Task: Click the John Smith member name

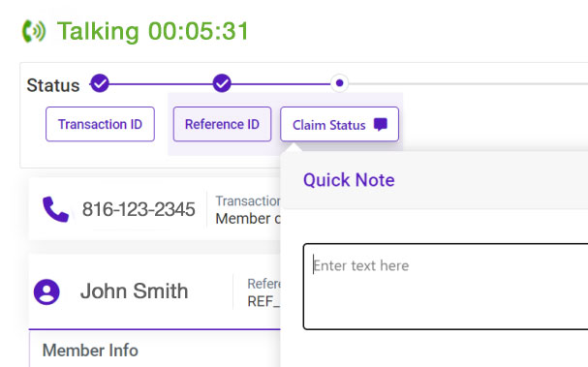Action: (135, 291)
